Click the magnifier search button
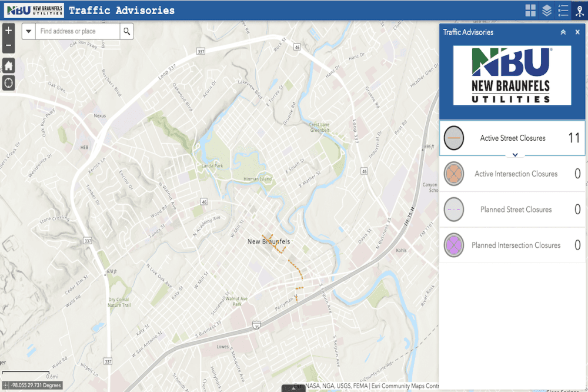This screenshot has height=392, width=588. (127, 31)
